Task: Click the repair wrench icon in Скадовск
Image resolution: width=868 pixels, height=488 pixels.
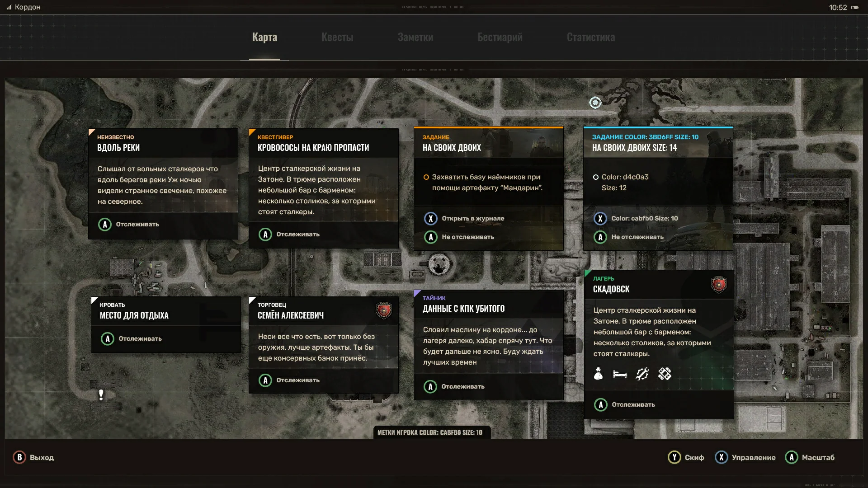Action: pos(642,374)
